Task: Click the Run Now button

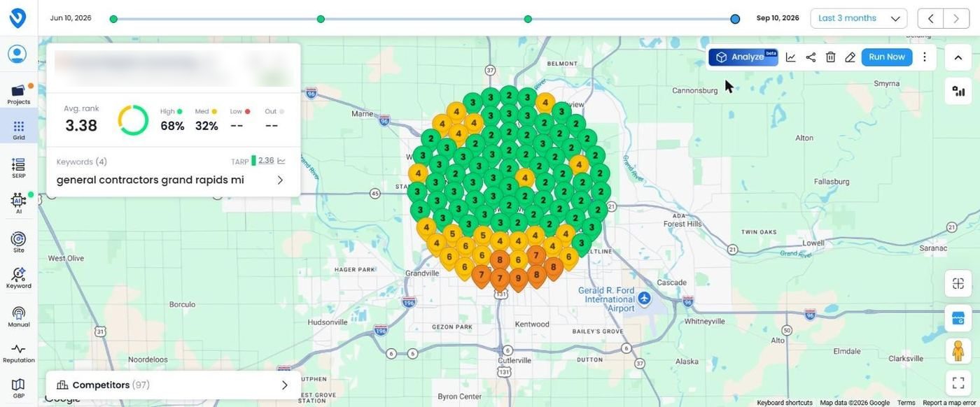Action: 887,57
